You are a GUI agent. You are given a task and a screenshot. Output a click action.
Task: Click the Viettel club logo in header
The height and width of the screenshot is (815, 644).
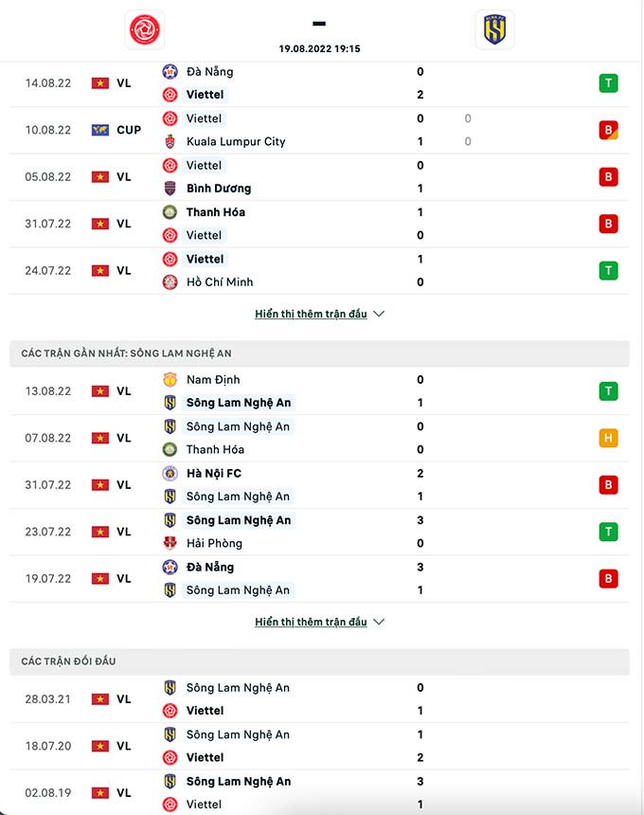tap(145, 29)
